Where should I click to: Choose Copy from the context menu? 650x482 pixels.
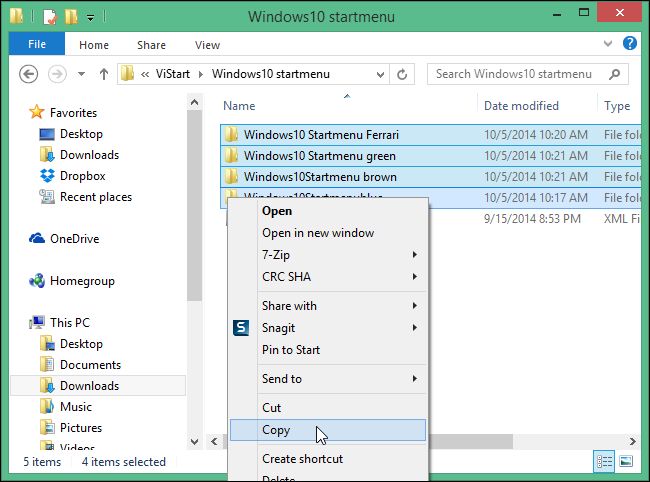click(x=327, y=430)
